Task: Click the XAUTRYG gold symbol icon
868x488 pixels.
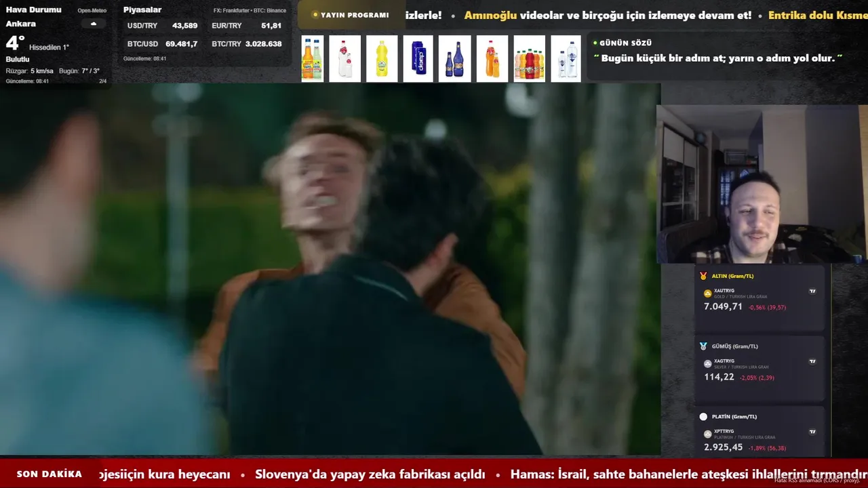Action: 708,293
